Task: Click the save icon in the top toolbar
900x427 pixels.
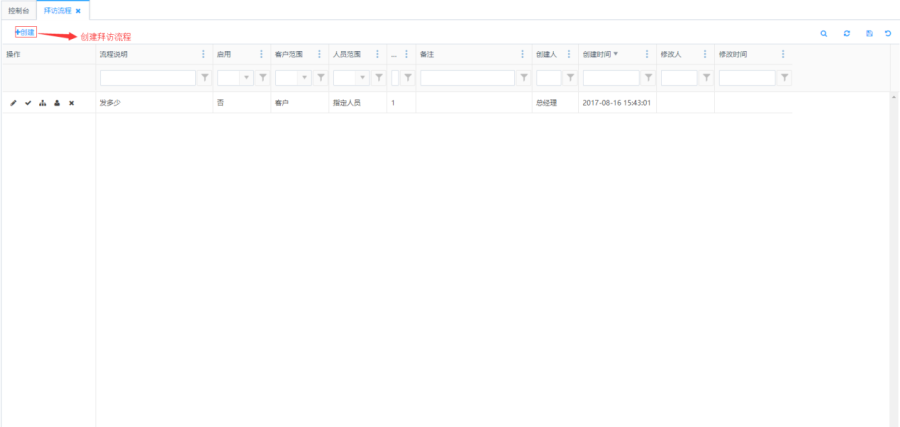Action: pyautogui.click(x=869, y=33)
